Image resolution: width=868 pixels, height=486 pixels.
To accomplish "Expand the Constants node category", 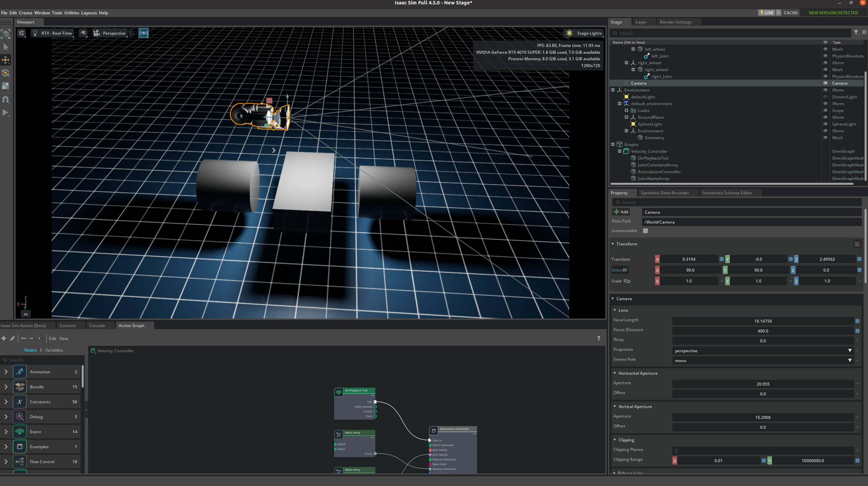I will click(x=6, y=402).
